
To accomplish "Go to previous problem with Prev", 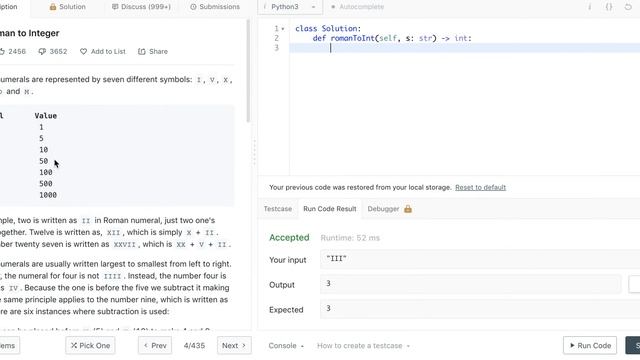I will click(x=155, y=345).
